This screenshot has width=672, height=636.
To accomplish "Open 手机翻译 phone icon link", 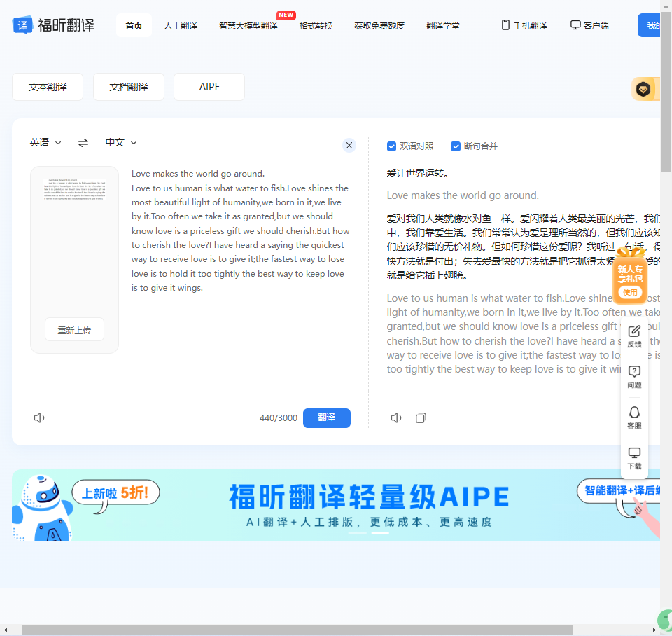I will (524, 25).
